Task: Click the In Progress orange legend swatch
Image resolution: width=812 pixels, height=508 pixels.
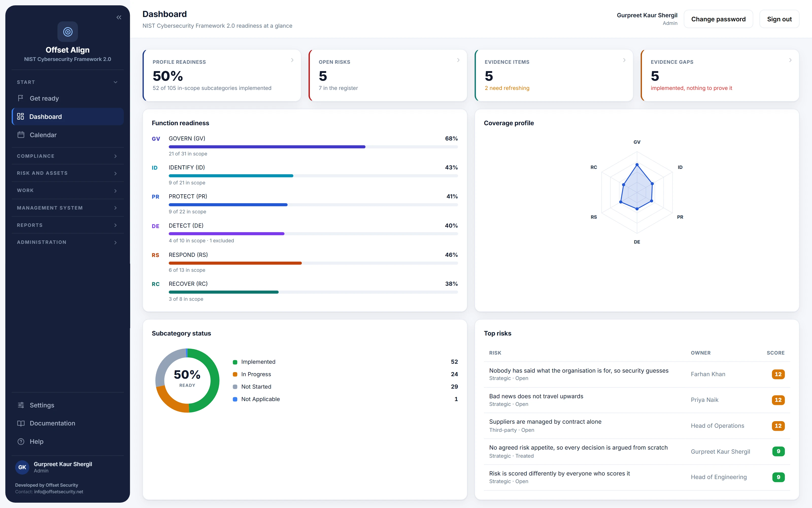Action: [235, 374]
